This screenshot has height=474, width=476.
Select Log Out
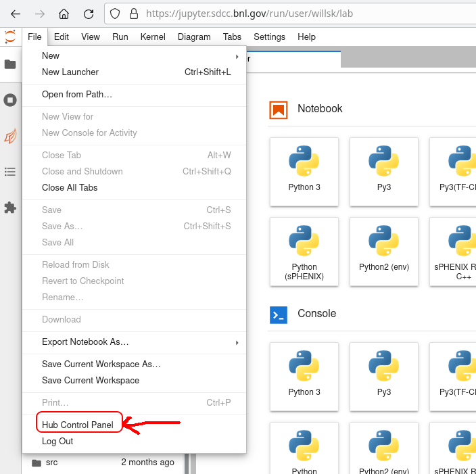tap(134, 442)
